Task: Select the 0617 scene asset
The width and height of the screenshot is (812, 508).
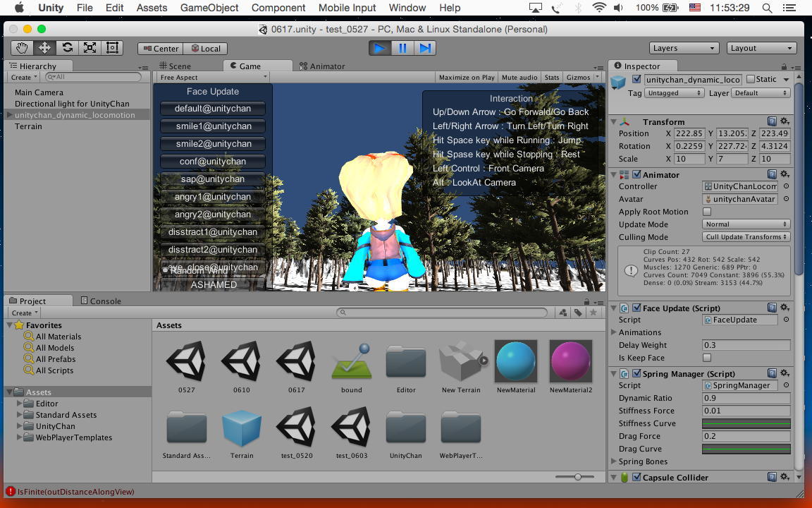Action: (x=296, y=366)
